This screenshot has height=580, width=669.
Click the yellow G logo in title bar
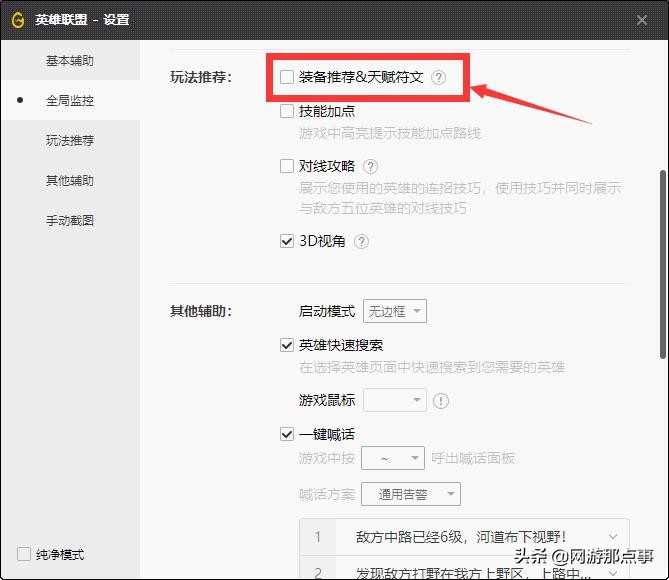(x=18, y=20)
